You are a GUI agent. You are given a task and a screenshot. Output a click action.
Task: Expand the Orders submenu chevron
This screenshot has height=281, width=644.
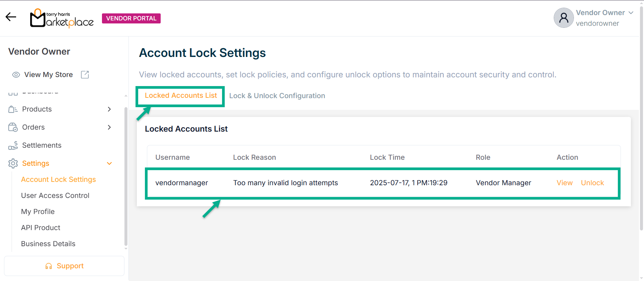(x=109, y=127)
